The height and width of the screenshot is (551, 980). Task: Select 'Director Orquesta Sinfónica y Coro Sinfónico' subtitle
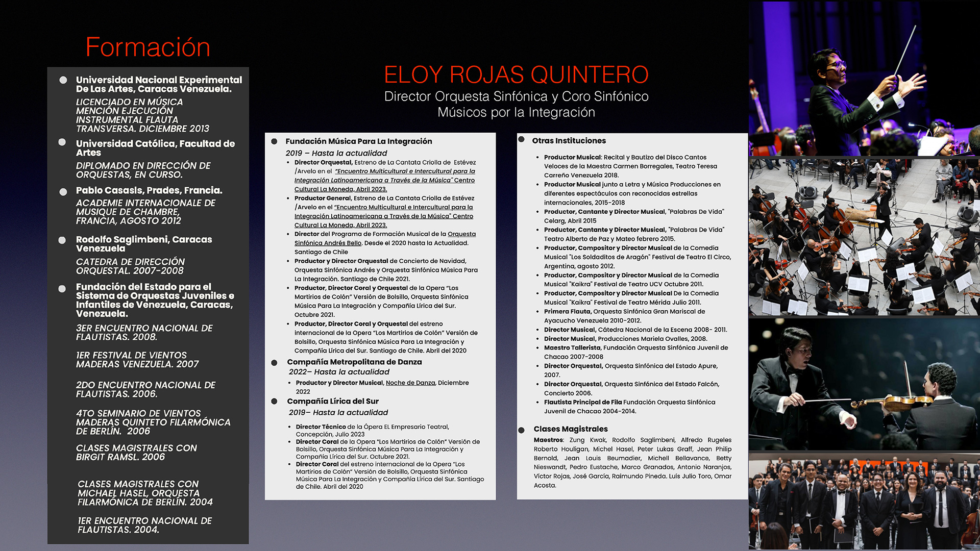pyautogui.click(x=516, y=96)
